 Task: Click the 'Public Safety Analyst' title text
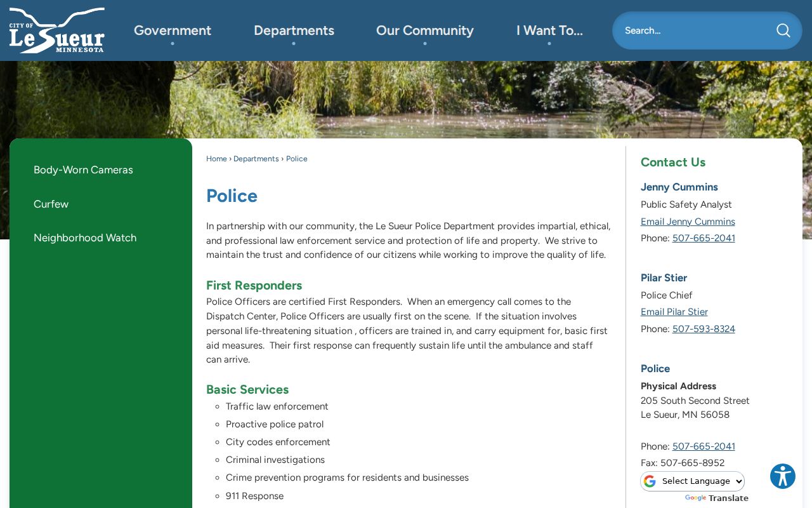[686, 204]
